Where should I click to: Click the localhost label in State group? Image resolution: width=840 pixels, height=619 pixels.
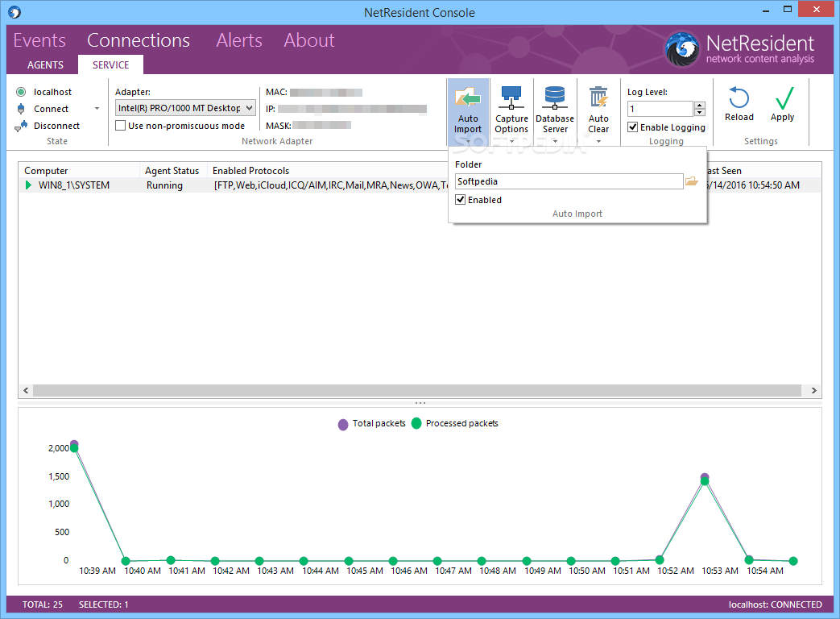pos(52,92)
